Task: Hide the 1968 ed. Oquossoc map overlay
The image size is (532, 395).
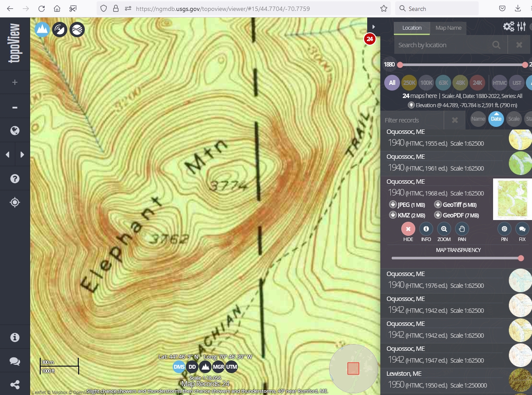Action: point(408,229)
